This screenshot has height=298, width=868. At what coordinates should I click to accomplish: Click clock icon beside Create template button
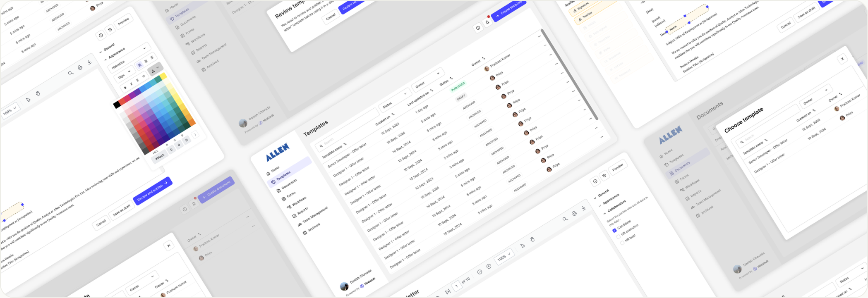click(x=478, y=28)
